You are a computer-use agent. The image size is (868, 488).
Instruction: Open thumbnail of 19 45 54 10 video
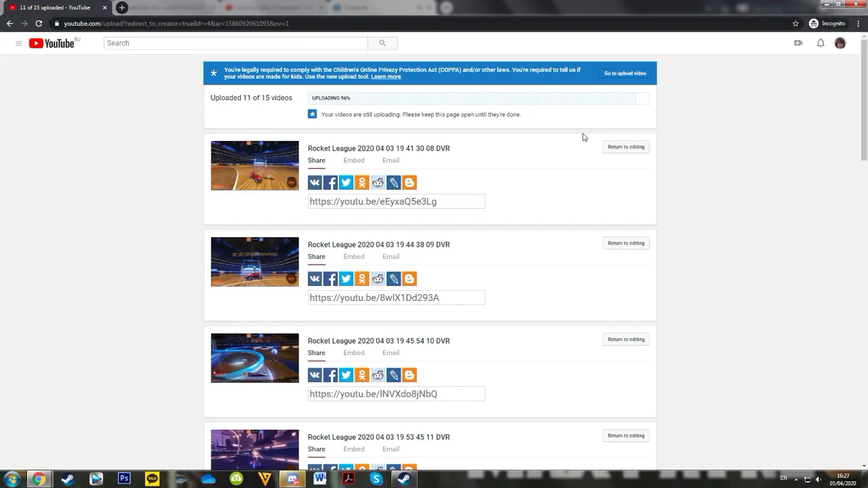(255, 358)
